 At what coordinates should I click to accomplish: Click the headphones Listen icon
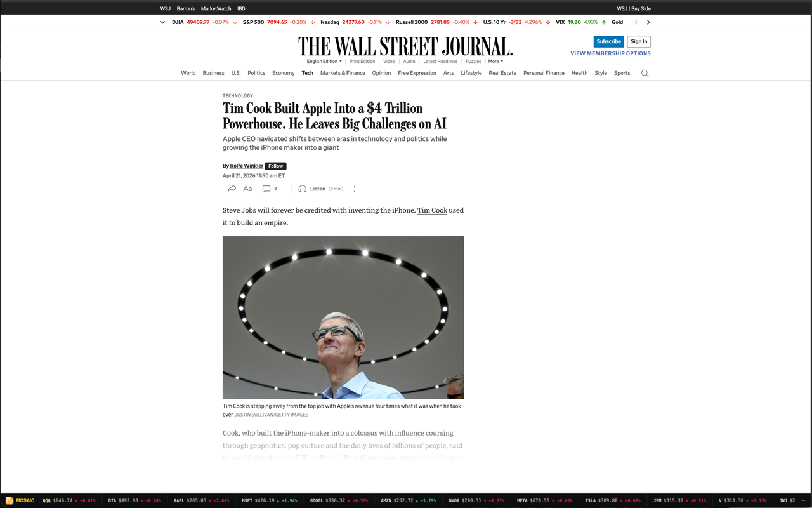[303, 189]
